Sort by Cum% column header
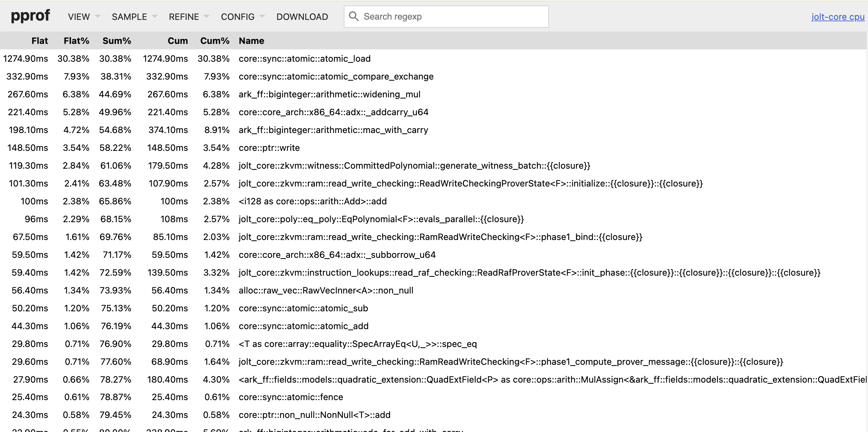 215,41
